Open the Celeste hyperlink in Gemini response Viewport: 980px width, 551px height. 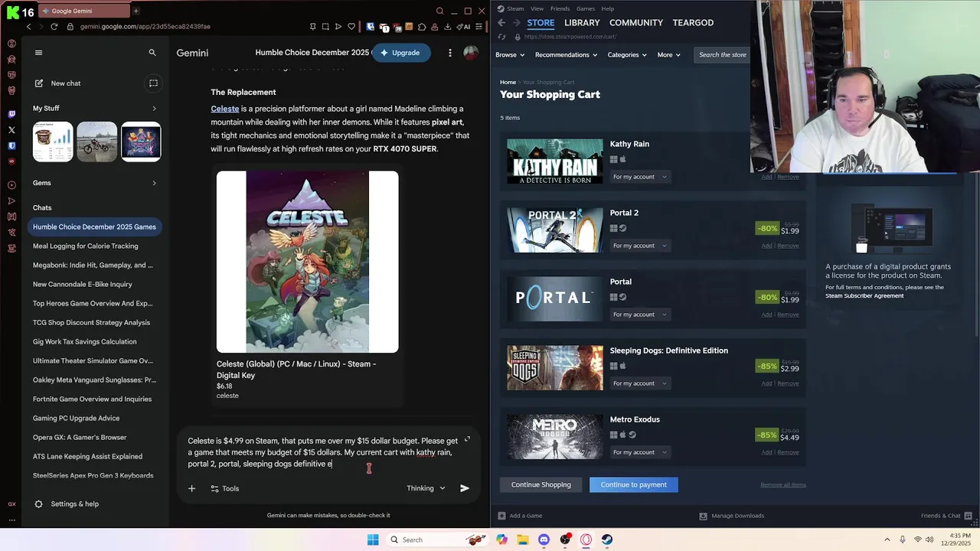[x=225, y=109]
